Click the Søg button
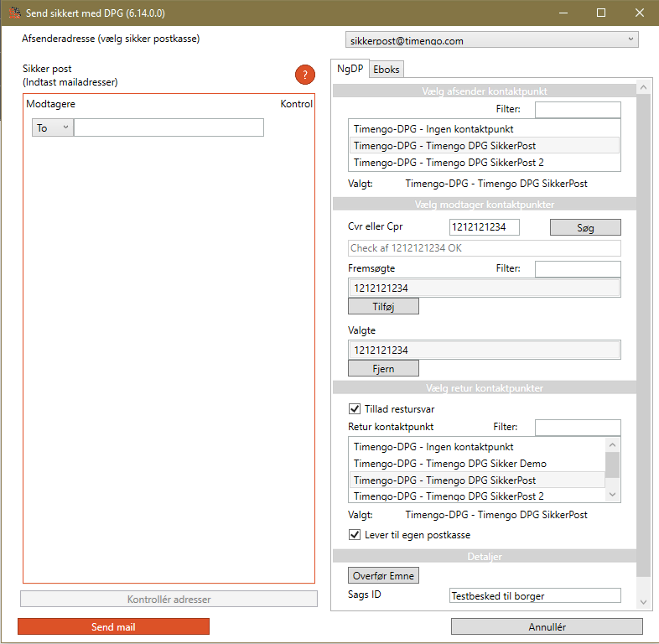Screen dimensions: 659x644 (x=585, y=227)
